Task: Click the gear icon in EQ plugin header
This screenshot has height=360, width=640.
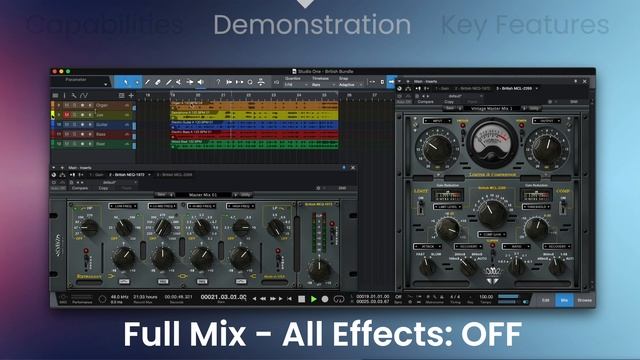Action: 318,188
